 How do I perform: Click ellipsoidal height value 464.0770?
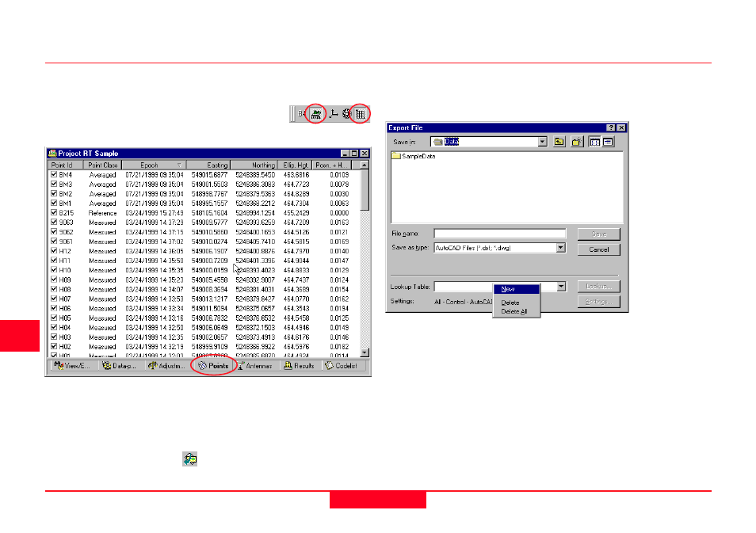pos(296,299)
